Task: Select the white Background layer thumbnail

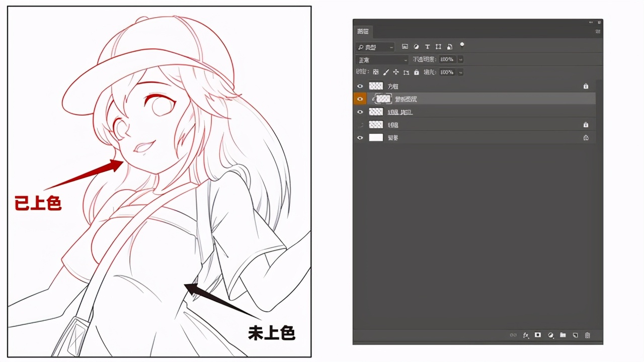Action: click(376, 138)
